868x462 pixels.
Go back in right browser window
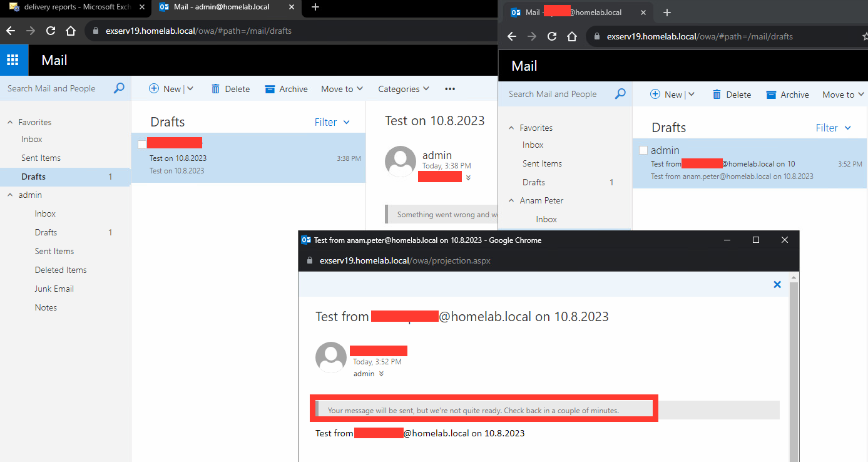point(512,36)
